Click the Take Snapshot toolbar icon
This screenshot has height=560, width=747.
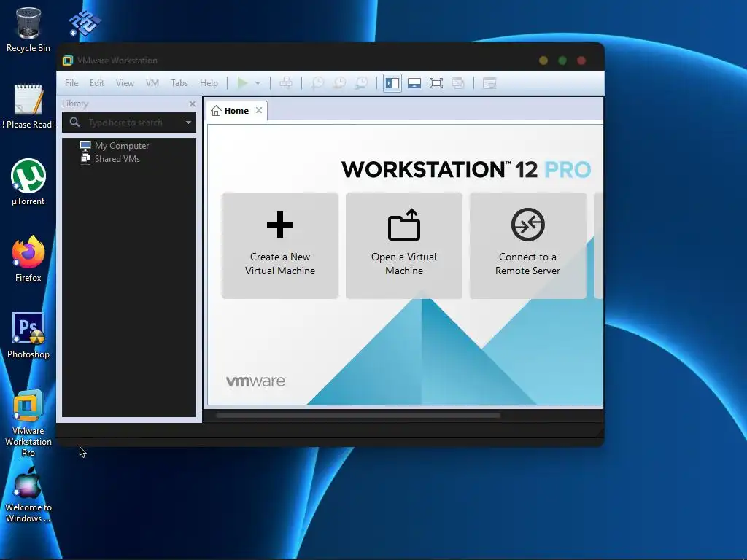click(x=317, y=83)
